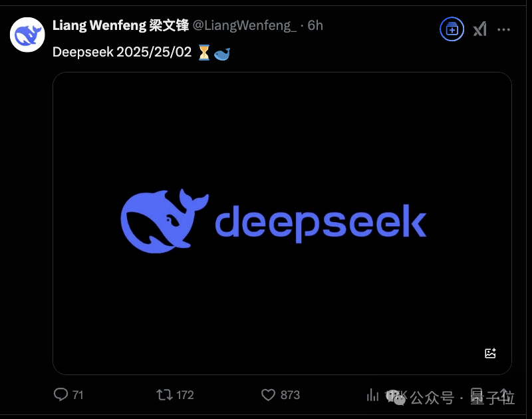Screen dimensions: 532x419
Task: Open the Liang Wenfeng 梁文锋 display name
Action: [120, 25]
